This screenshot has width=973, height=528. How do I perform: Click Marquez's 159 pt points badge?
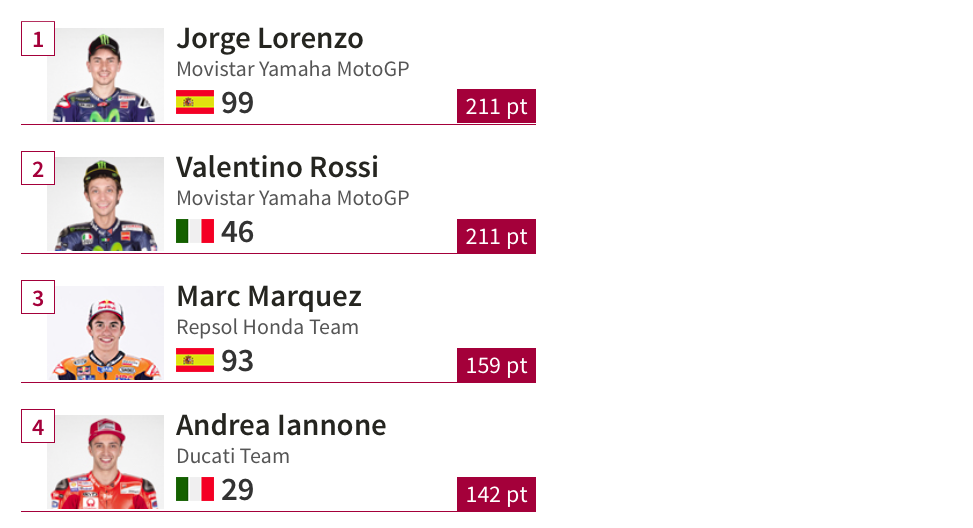(x=496, y=365)
